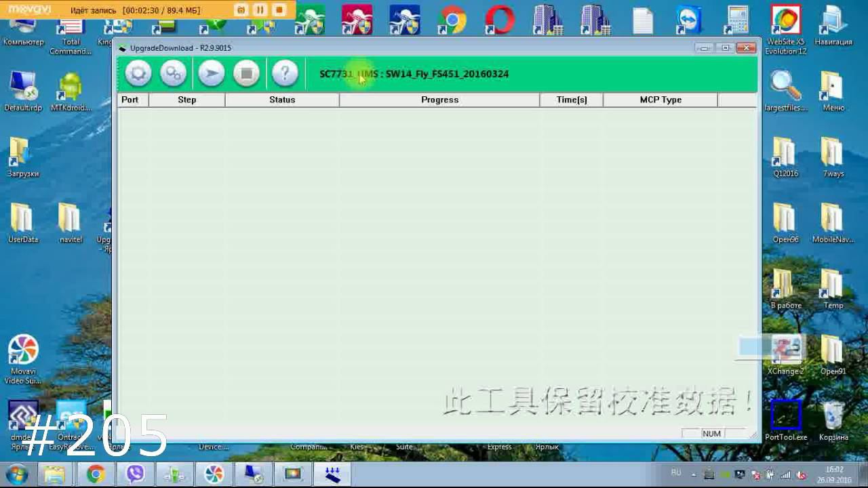
Task: Pause the Movavi screen recording
Action: point(260,9)
